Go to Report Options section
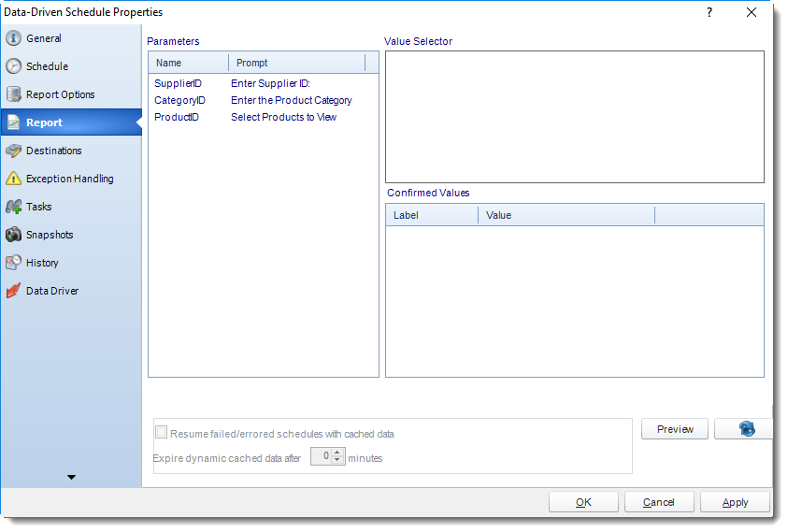The height and width of the screenshot is (532, 788). 71,94
